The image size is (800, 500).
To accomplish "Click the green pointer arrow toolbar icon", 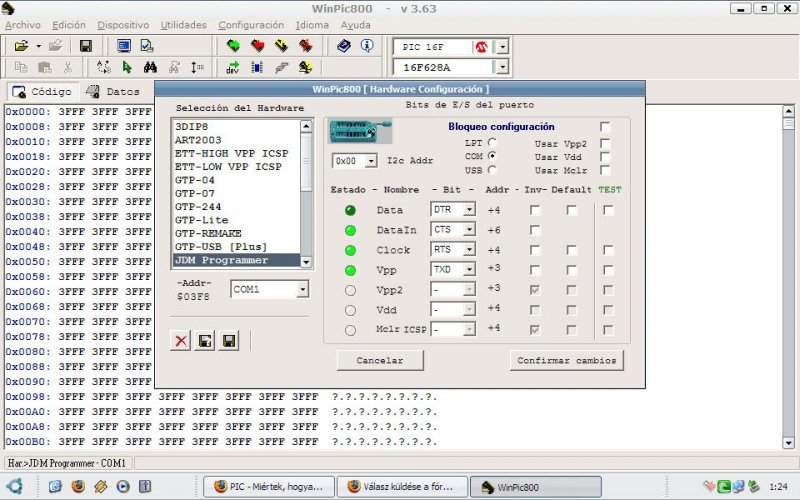I will (x=127, y=67).
